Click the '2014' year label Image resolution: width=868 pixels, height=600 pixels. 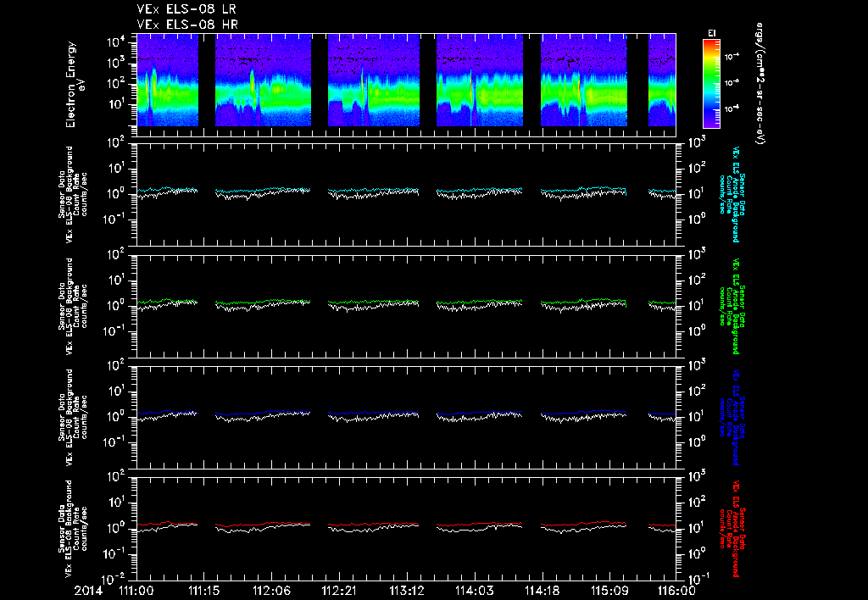[x=88, y=592]
